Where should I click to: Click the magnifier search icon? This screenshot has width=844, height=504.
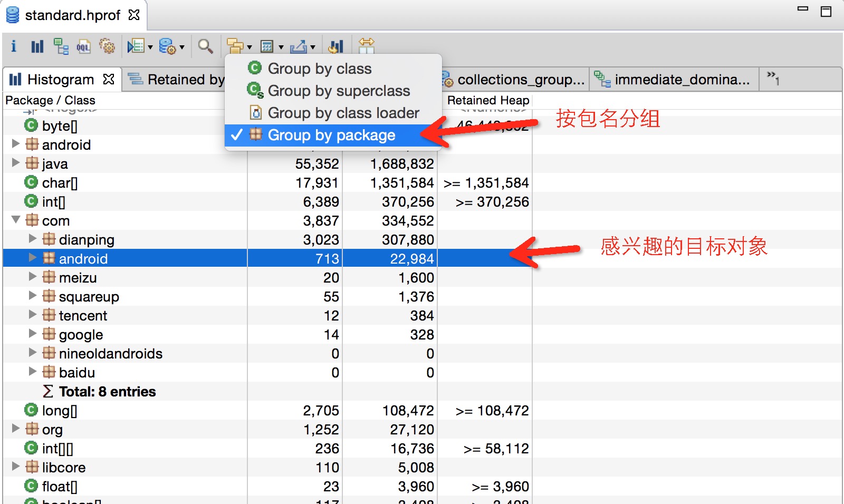tap(205, 46)
